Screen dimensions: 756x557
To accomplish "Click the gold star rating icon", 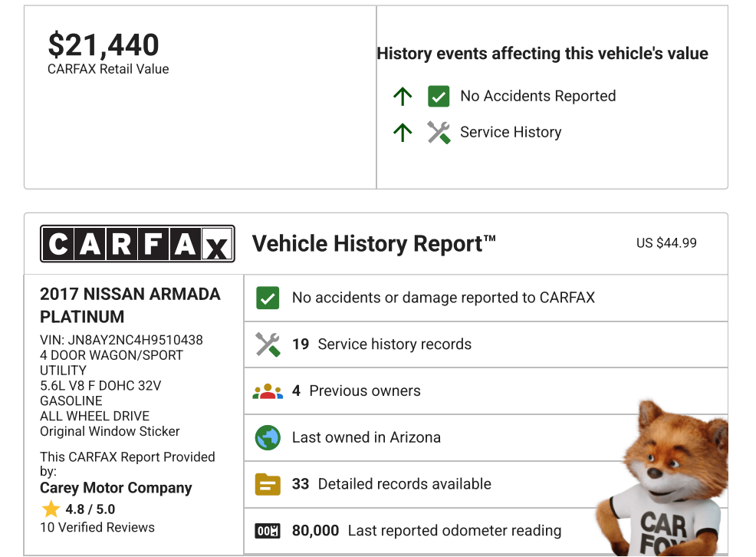I will click(51, 509).
